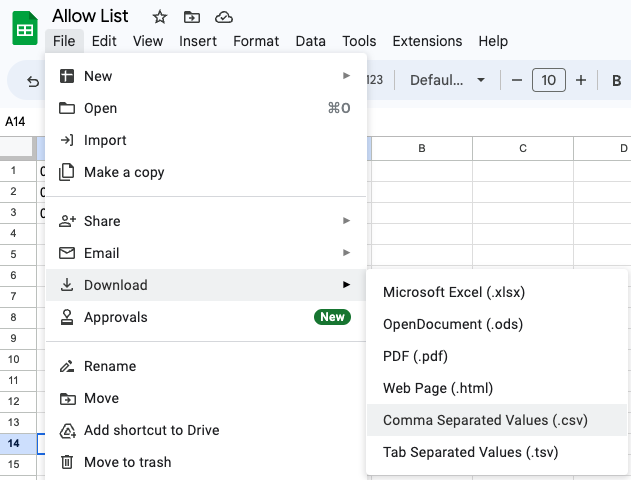Choose Add shortcut to Drive
The image size is (631, 480).
[x=206, y=430]
